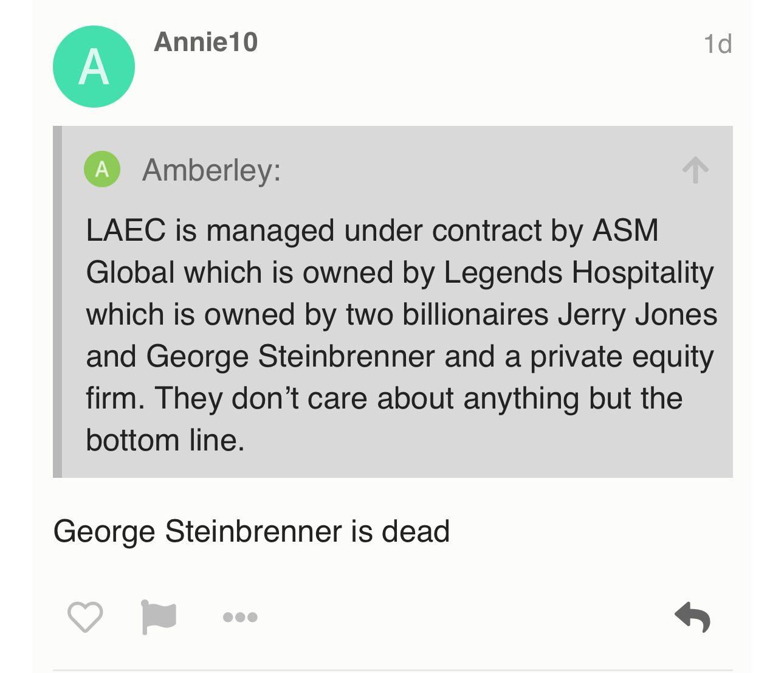Open the Annie10 username link

point(206,42)
